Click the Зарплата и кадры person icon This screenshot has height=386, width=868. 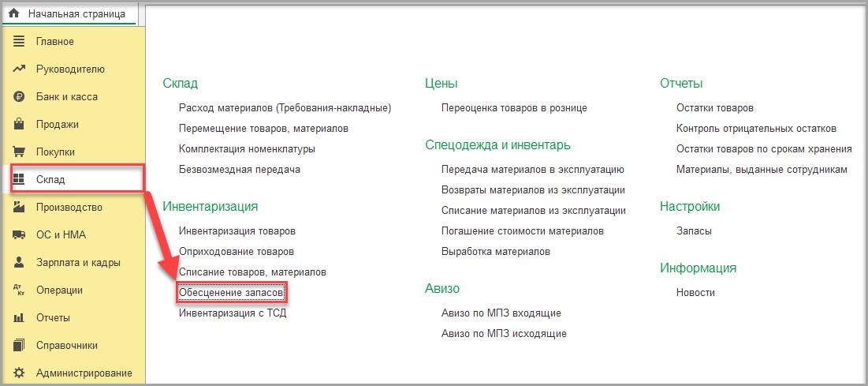pyautogui.click(x=20, y=262)
